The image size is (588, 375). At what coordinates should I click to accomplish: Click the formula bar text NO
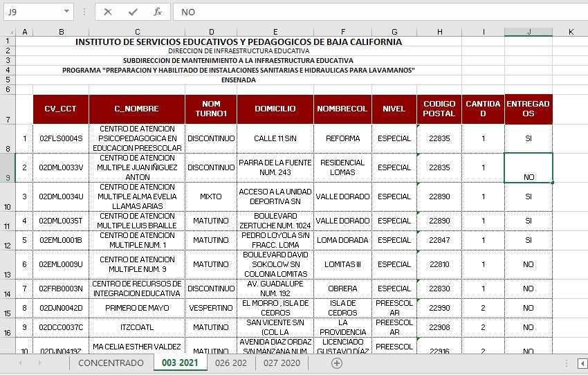[x=188, y=12]
